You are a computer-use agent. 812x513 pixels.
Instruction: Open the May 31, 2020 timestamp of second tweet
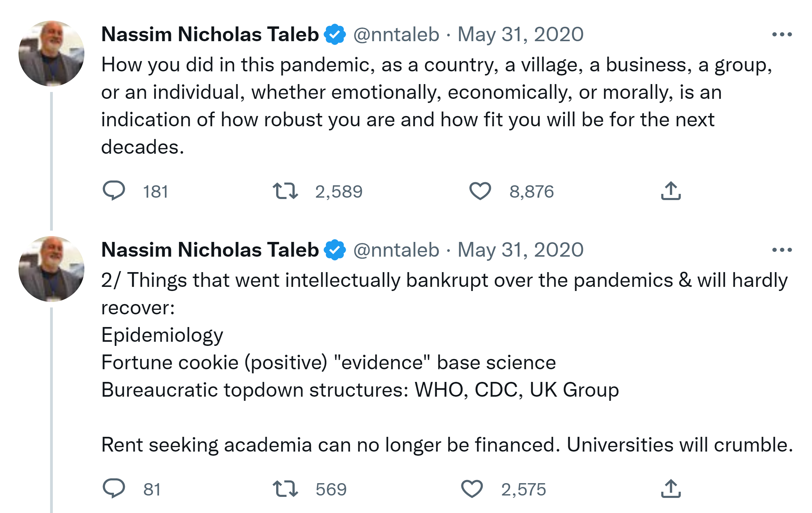[520, 250]
